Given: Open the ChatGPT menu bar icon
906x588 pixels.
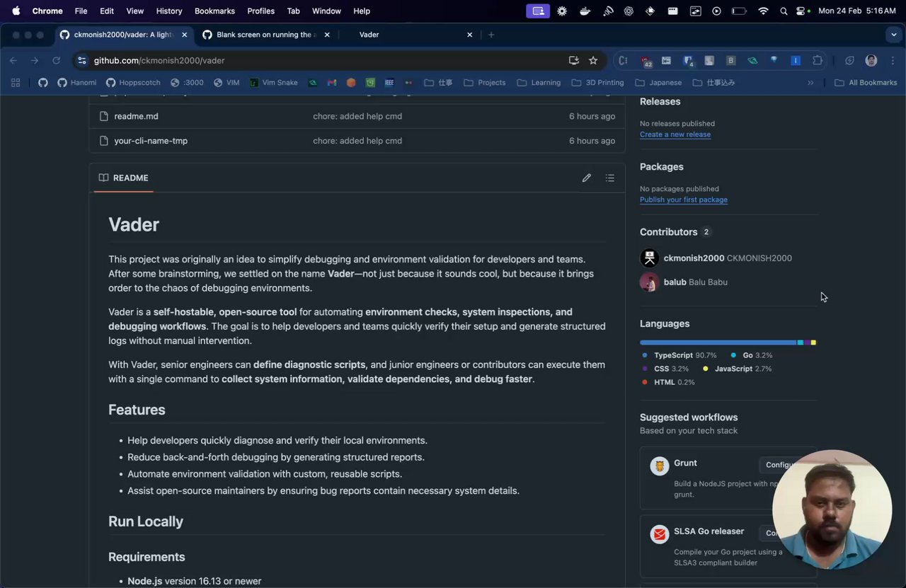Looking at the screenshot, I should tap(629, 11).
